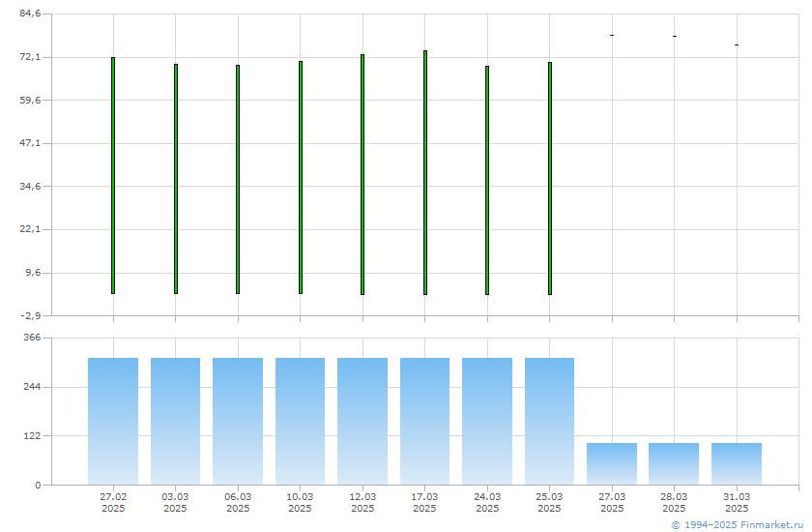812x532 pixels.
Task: Click the 31.03 2025 date label
Action: [737, 502]
